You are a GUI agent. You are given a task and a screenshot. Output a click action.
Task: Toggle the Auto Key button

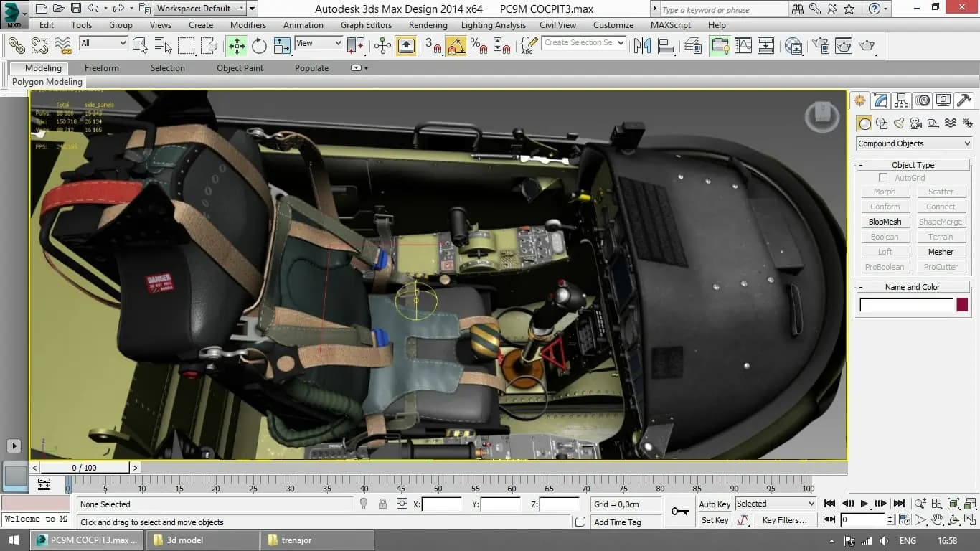715,504
